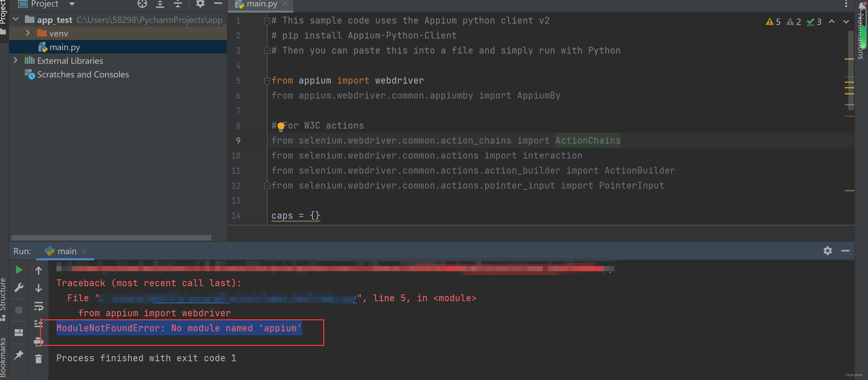The width and height of the screenshot is (868, 380).
Task: Select the main run tab
Action: 67,251
